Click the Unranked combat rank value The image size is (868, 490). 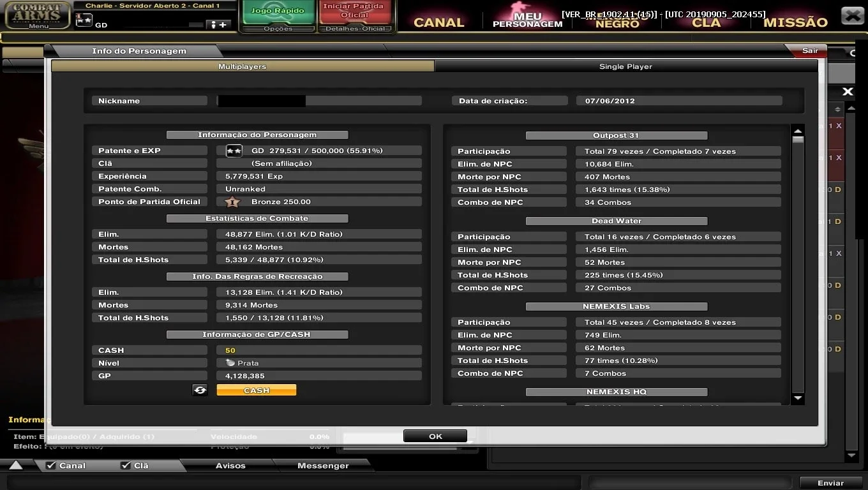[x=319, y=189]
